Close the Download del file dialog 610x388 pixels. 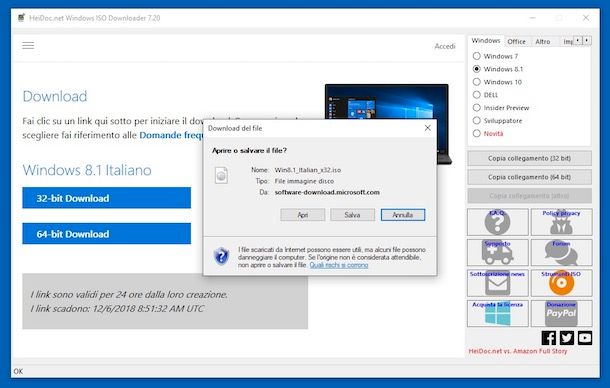click(428, 128)
